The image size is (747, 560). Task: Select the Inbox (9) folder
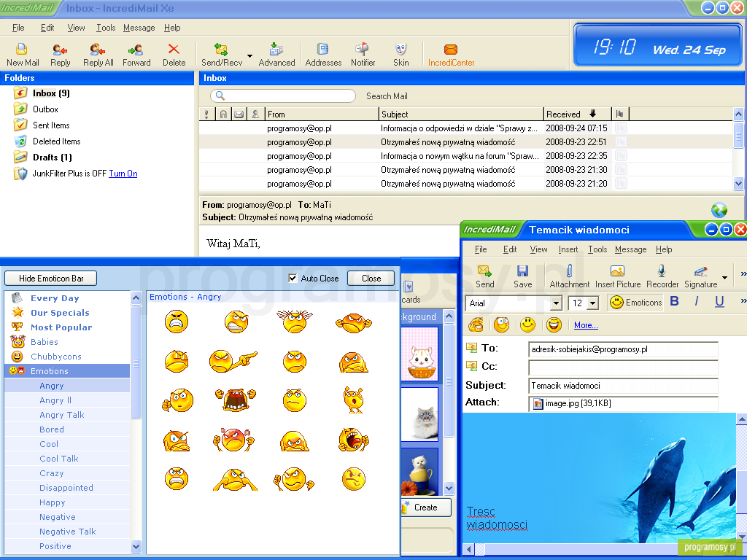point(51,93)
